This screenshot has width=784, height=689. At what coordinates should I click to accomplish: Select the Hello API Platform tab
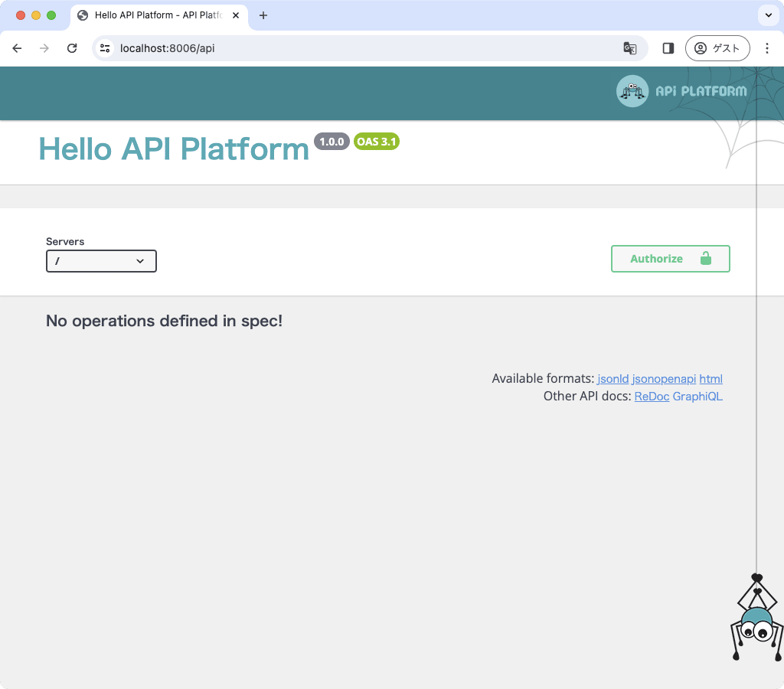(x=159, y=15)
